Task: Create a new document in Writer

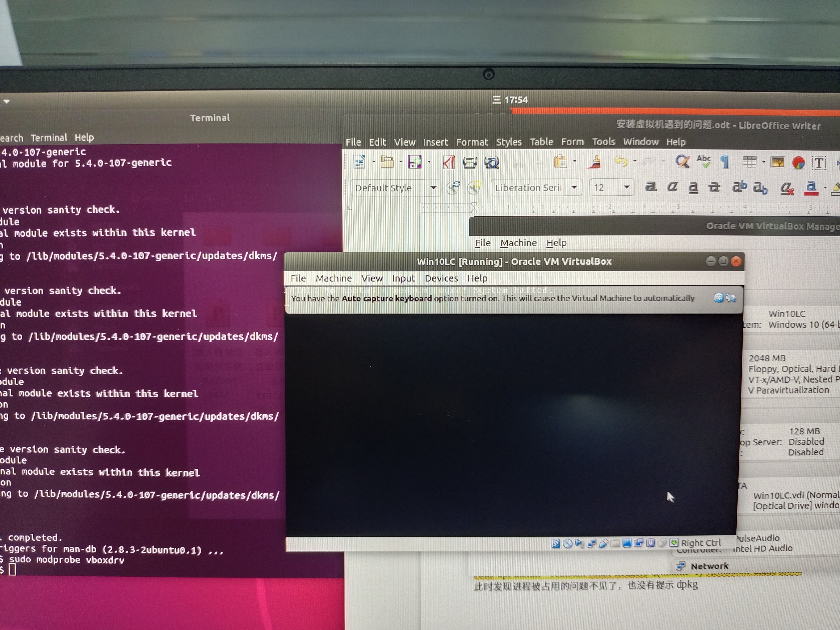Action: 359,162
